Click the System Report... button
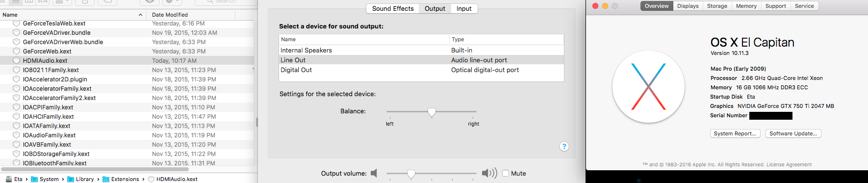Viewport: 868px width, 183px height. [735, 133]
